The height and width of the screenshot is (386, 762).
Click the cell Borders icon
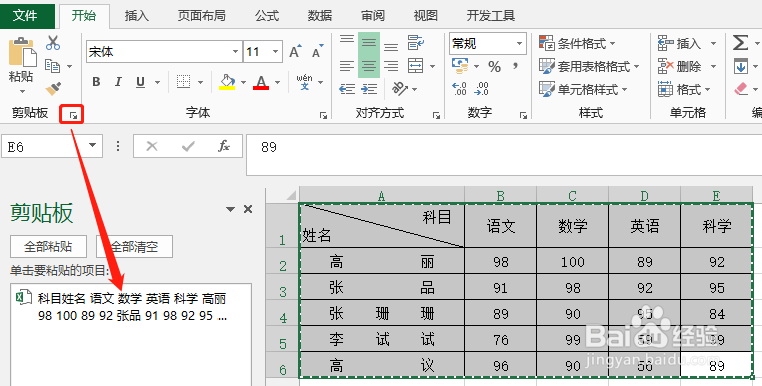[183, 82]
